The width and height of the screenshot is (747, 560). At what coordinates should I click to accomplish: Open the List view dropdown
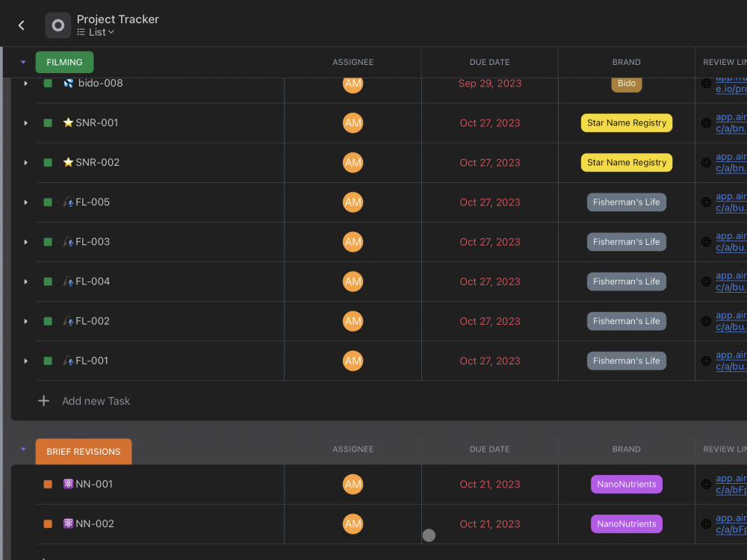point(96,32)
